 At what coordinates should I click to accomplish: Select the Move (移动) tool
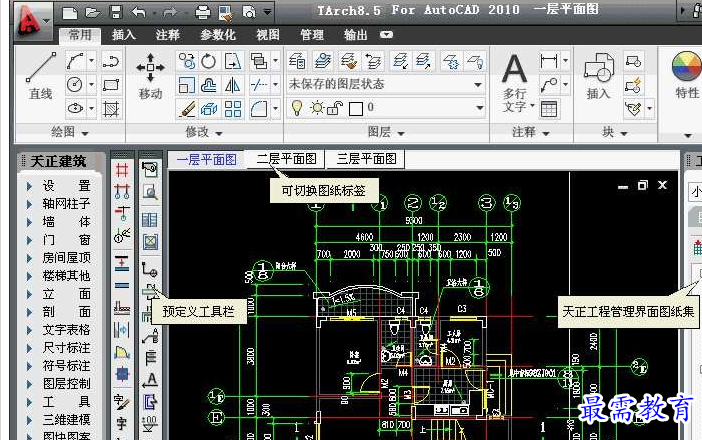[x=150, y=75]
